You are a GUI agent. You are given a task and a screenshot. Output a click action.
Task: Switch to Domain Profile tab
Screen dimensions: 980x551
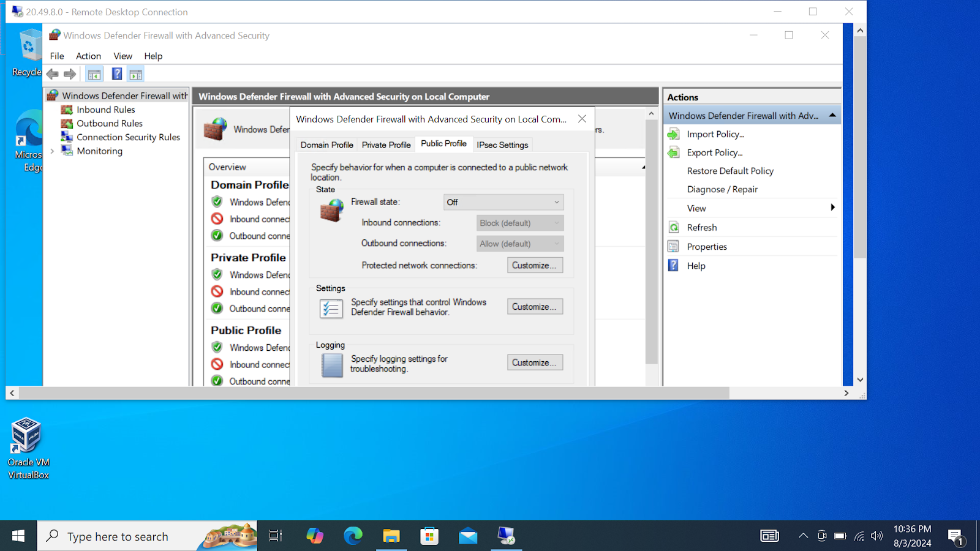[x=326, y=145]
